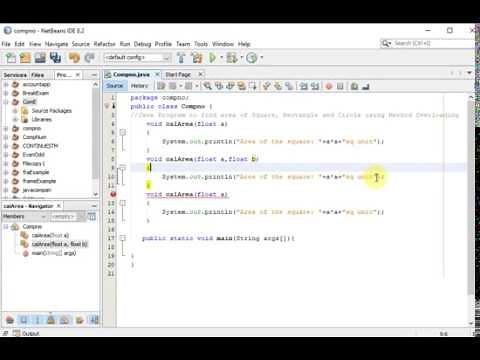Toggle Rectangular Selection in editor toolbar
Viewport: 480px width, 360px height.
pos(253,86)
